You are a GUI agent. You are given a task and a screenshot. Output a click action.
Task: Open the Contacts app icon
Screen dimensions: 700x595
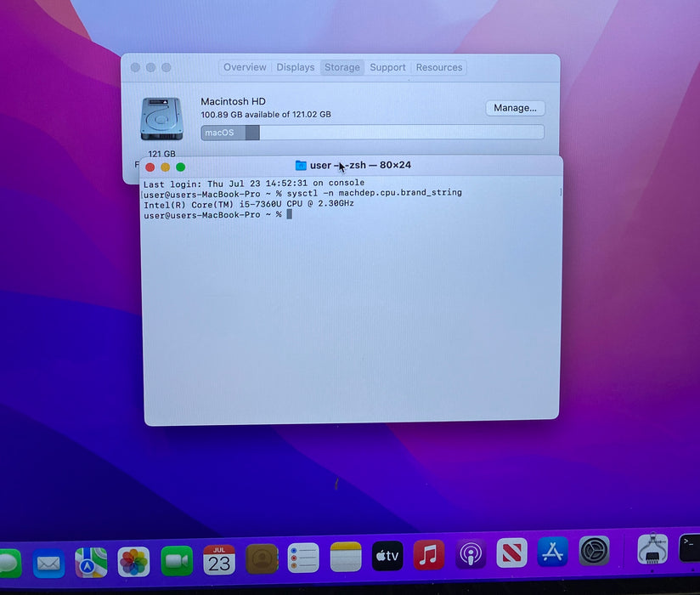point(262,558)
